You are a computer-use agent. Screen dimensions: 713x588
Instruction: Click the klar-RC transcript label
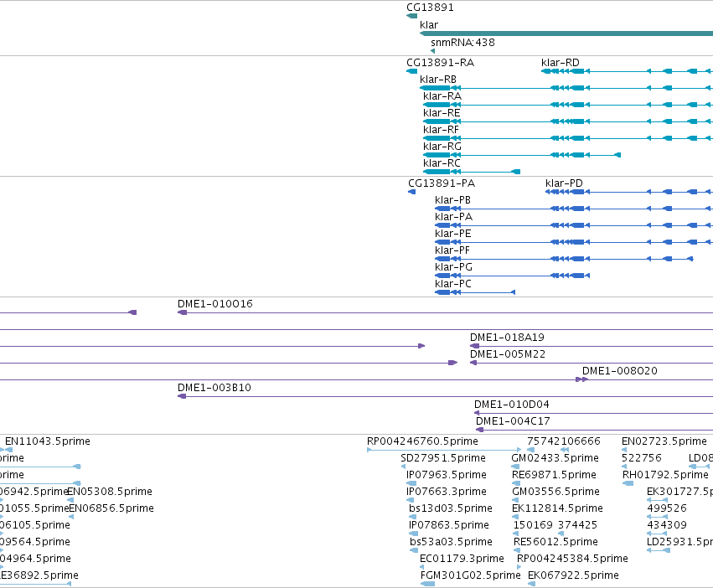442,163
